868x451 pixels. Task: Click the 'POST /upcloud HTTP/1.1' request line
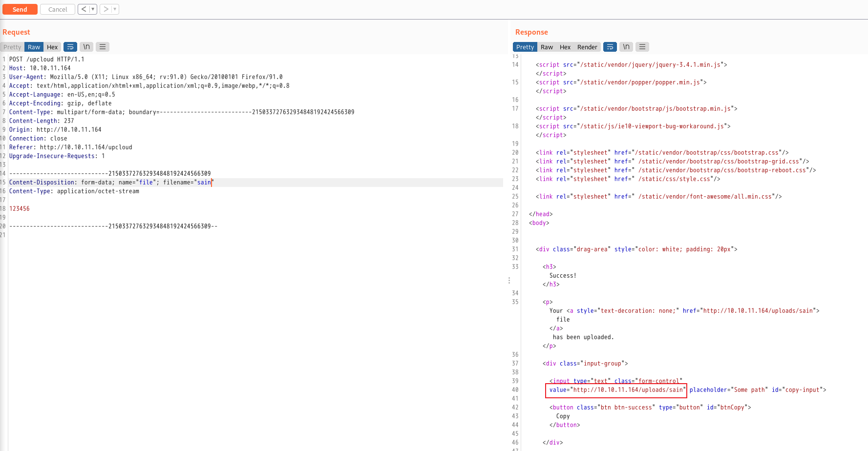[47, 60]
